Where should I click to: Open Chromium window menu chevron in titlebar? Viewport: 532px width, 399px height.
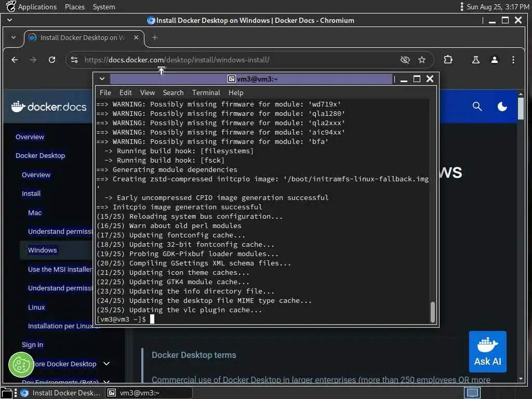[x=9, y=20]
